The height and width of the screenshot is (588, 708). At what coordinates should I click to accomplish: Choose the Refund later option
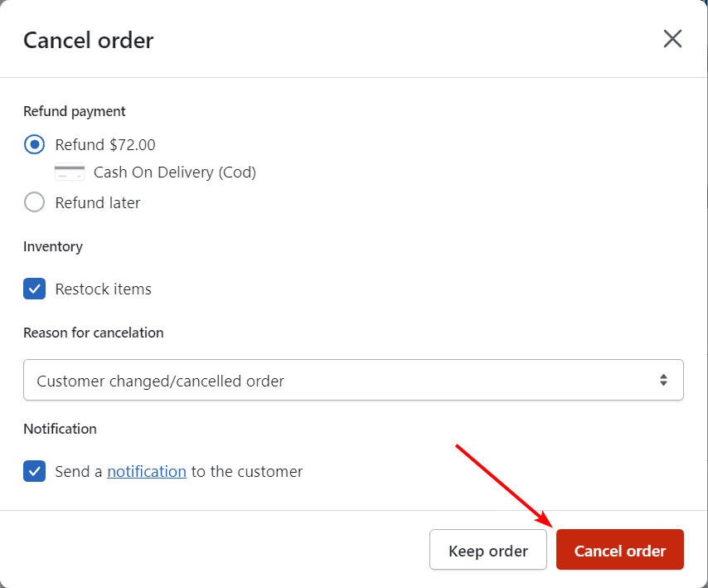(x=34, y=202)
